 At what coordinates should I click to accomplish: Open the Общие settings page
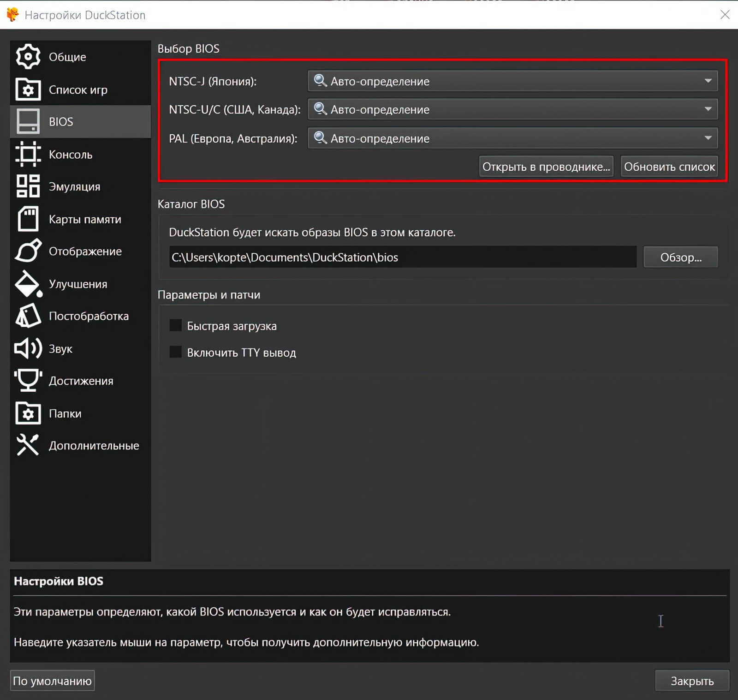(x=80, y=57)
